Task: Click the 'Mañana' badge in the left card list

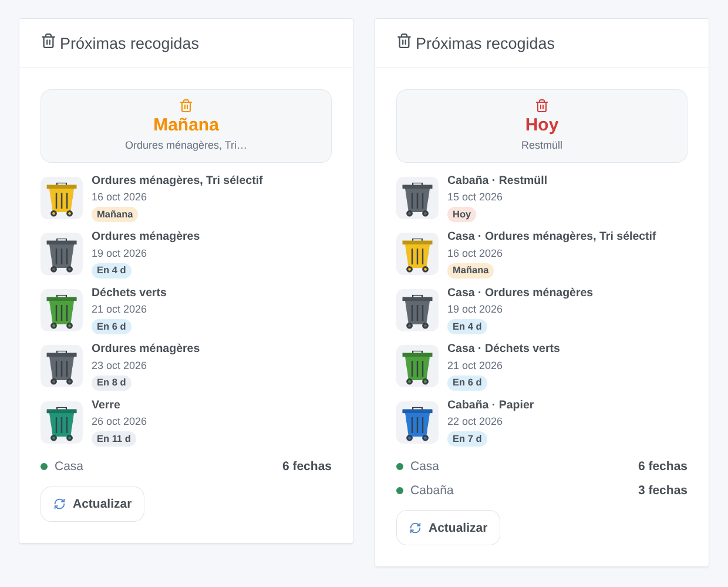Action: coord(115,214)
